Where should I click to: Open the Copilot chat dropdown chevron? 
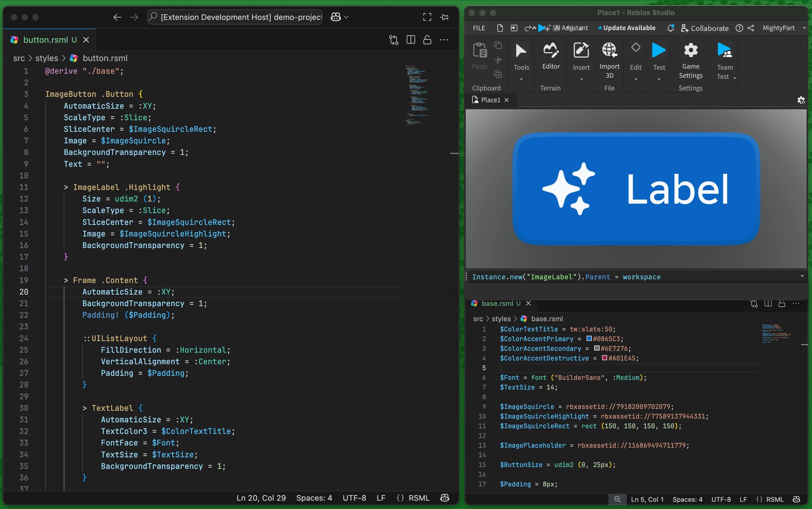point(346,17)
